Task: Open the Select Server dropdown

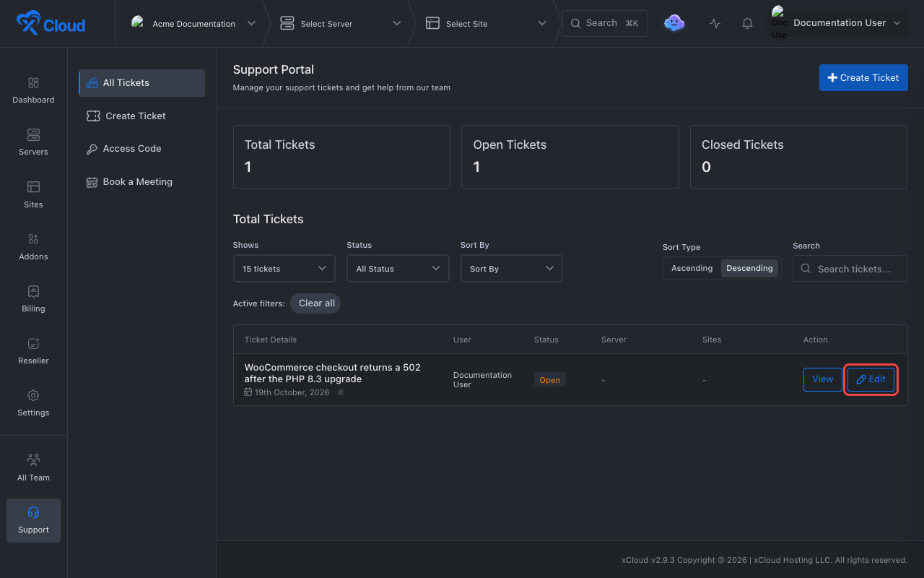Action: (341, 23)
